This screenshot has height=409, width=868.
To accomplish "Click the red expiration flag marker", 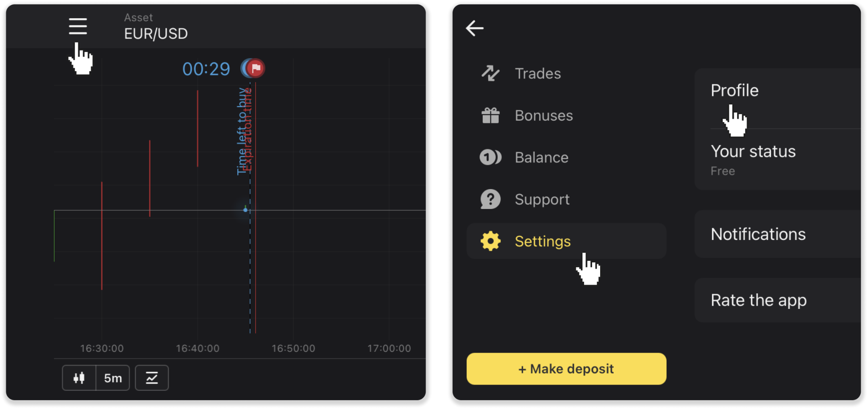I will click(256, 68).
